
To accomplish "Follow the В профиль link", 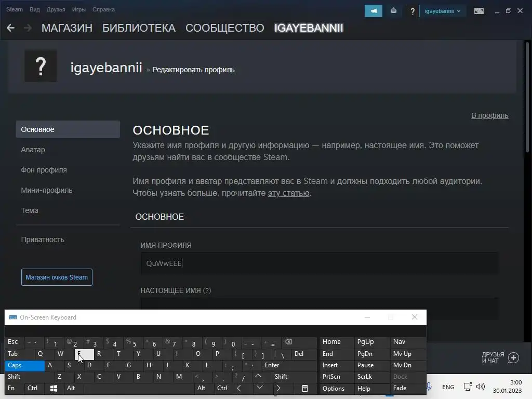I will point(489,116).
